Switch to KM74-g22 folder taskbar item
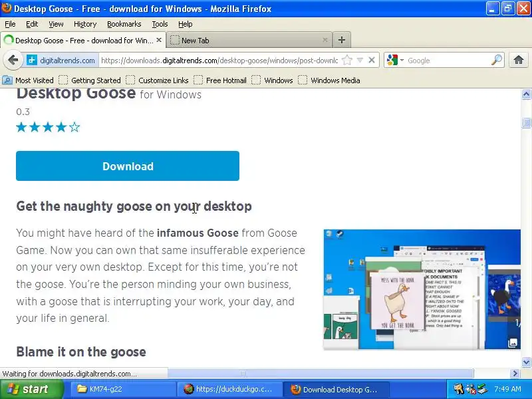 123,389
